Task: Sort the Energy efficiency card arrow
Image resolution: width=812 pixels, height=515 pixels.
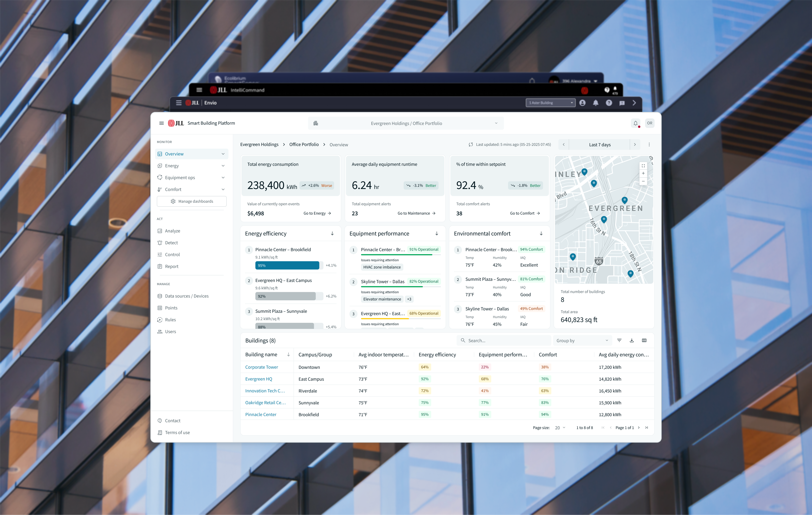Action: (x=332, y=234)
